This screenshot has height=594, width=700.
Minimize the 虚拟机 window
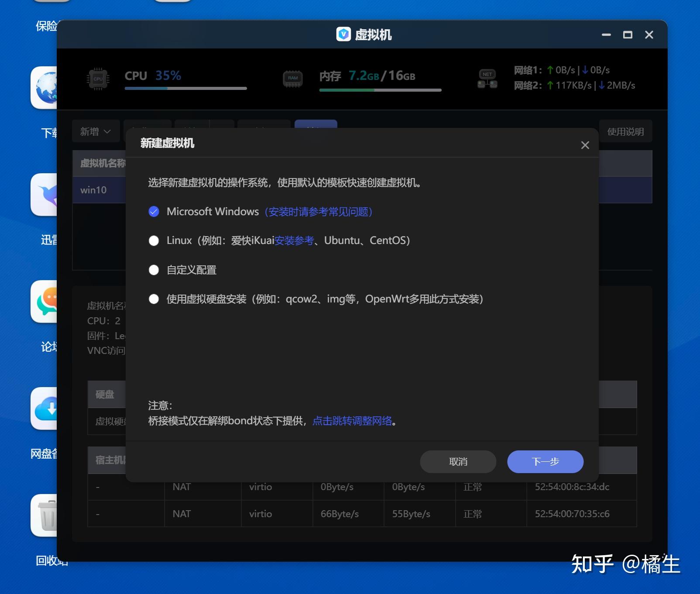(x=606, y=35)
